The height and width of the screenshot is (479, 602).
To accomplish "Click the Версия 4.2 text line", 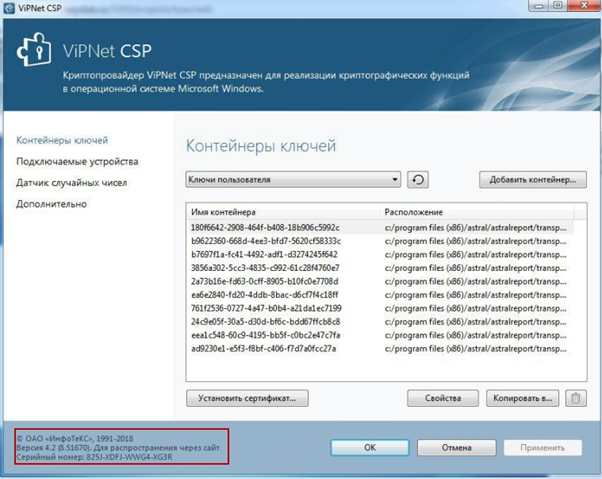I will tap(118, 448).
